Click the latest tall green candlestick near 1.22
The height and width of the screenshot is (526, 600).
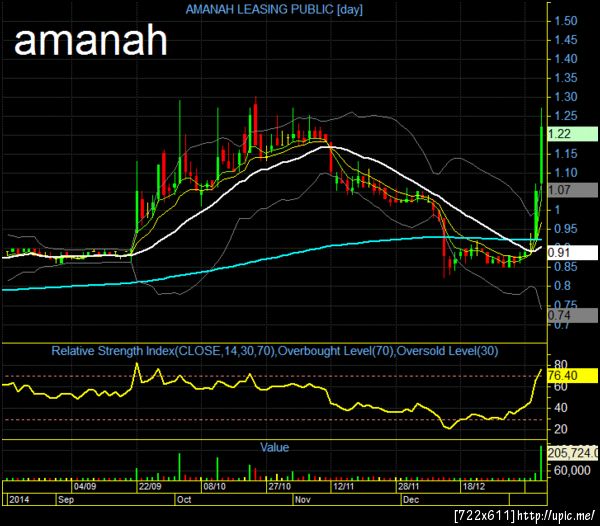pyautogui.click(x=541, y=155)
